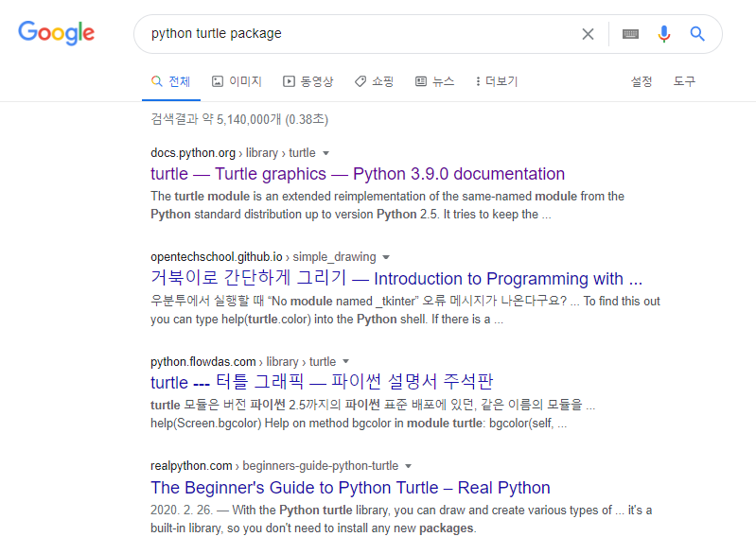Switch to the 동영상 (Videos) tab
756x554 pixels.
pos(308,81)
